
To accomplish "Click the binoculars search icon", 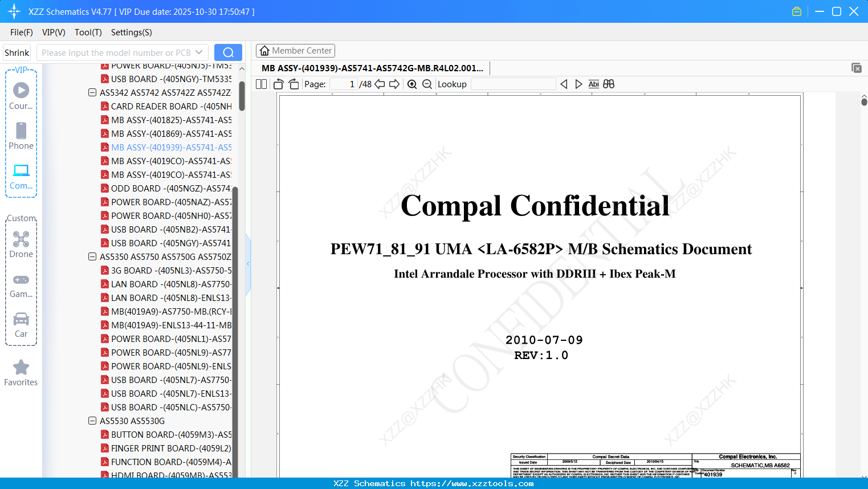I will [x=609, y=84].
